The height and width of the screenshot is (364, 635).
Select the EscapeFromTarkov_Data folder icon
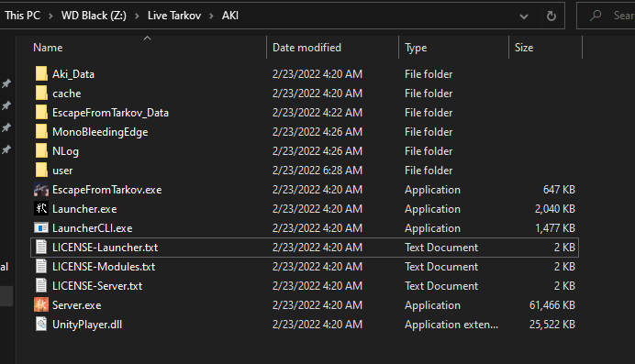[41, 113]
